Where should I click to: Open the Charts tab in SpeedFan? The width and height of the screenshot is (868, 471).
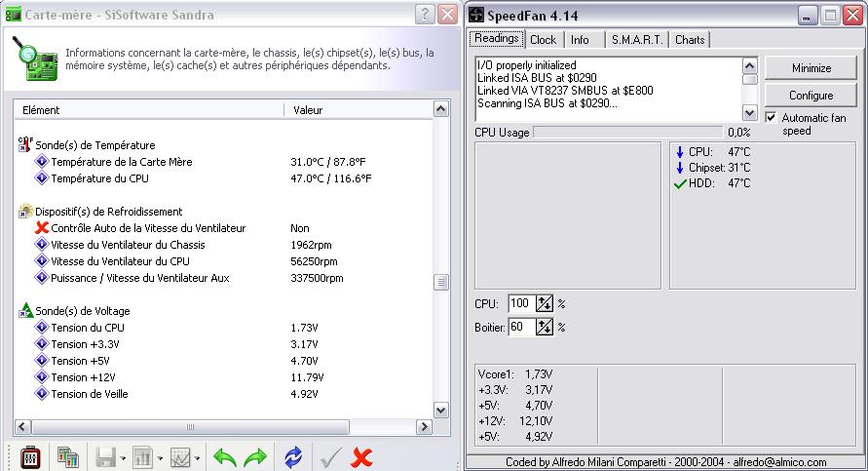pyautogui.click(x=690, y=40)
